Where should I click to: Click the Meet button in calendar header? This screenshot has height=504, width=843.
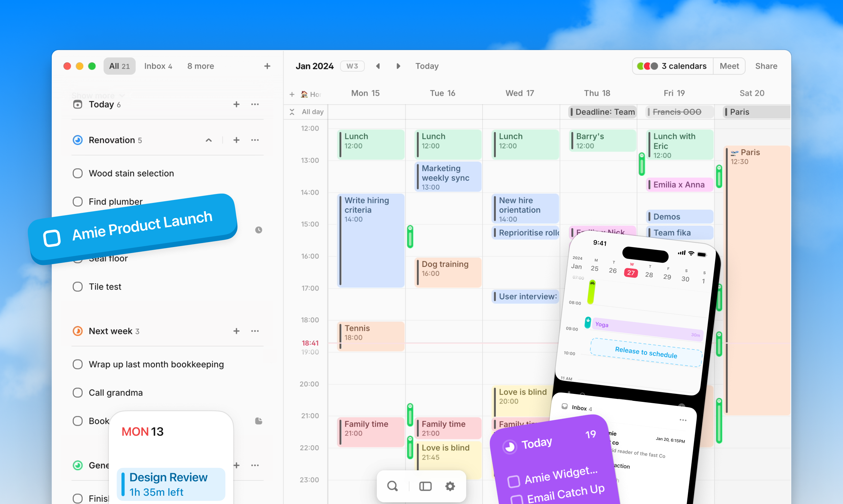(729, 66)
